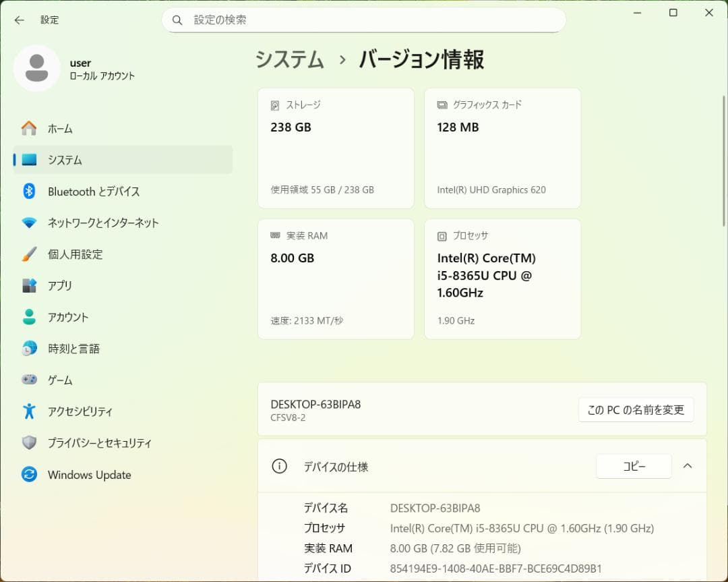Open ネットワークとインターネット settings
Viewport: 728px width, 582px height.
[102, 223]
